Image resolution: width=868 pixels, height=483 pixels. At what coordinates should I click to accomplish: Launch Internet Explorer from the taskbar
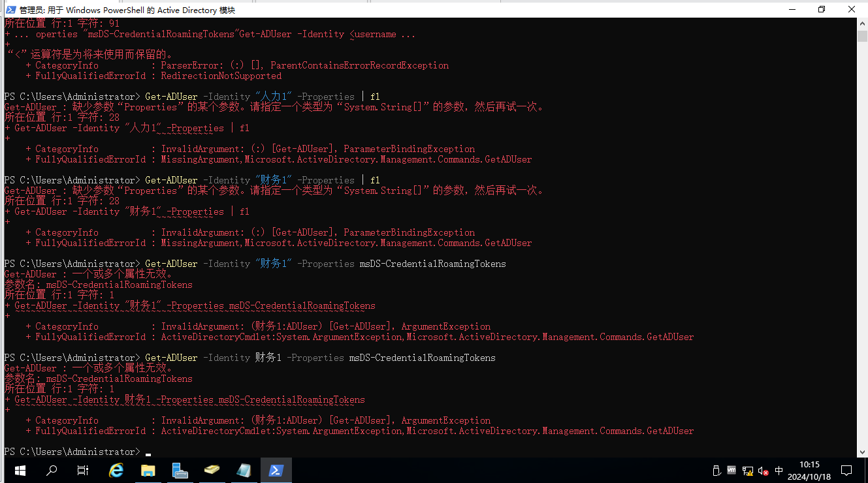[x=116, y=470]
